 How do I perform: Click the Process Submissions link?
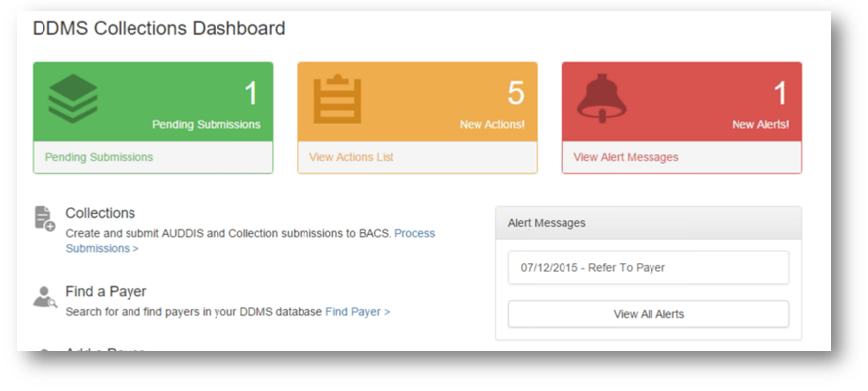coord(250,241)
